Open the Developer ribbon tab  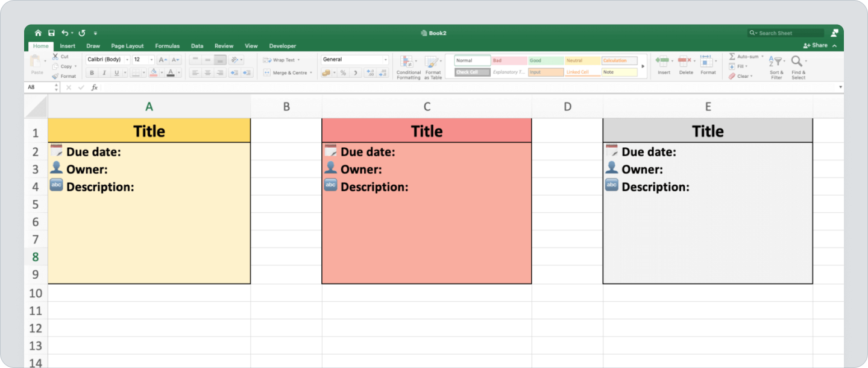tap(282, 46)
